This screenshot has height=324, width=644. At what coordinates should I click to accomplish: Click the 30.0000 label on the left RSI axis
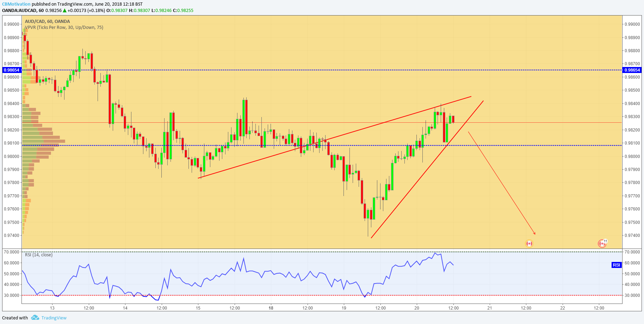click(12, 295)
